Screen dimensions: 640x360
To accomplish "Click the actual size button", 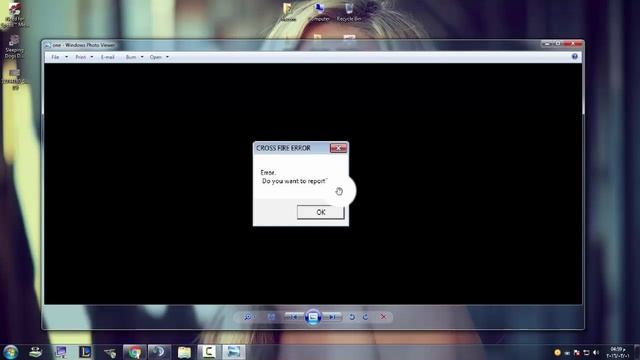I will pyautogui.click(x=271, y=317).
